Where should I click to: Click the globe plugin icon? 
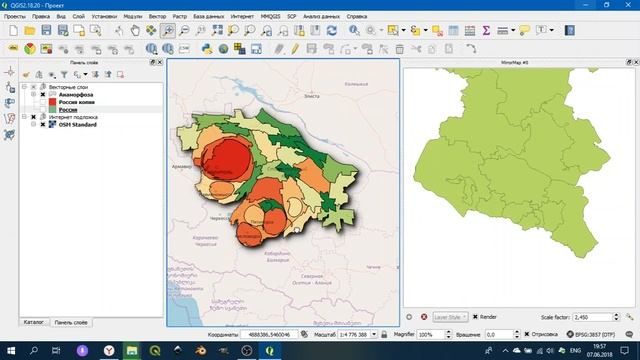223,49
